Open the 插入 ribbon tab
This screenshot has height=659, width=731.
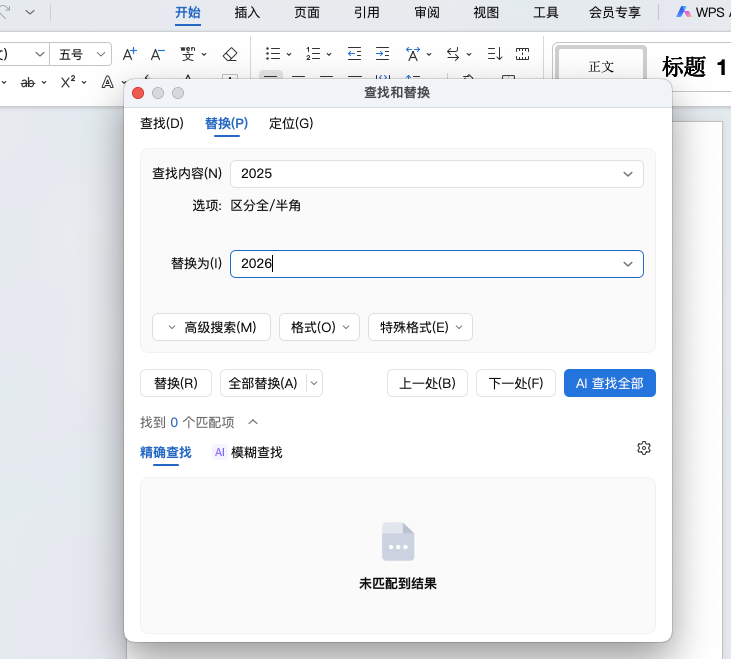tap(247, 12)
